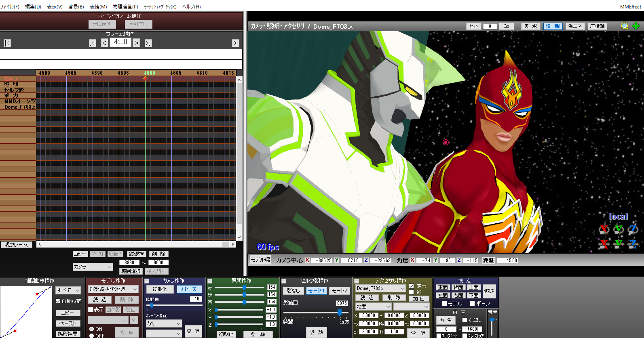
Task: Step back one frame
Action: click(x=104, y=43)
